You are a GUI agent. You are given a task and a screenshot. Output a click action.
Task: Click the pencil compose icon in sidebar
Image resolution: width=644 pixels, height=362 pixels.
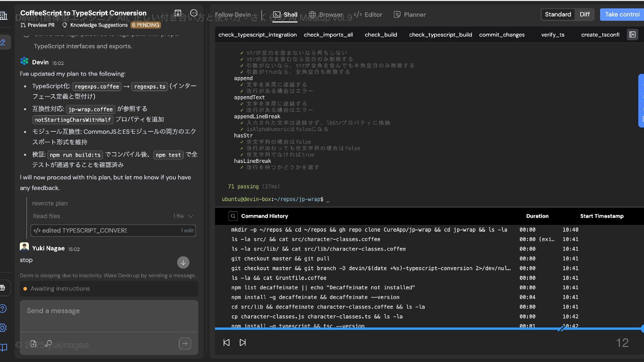(3, 42)
